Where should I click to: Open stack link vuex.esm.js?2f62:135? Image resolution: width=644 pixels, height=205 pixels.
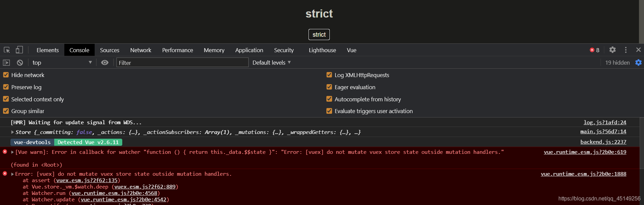tap(87, 180)
